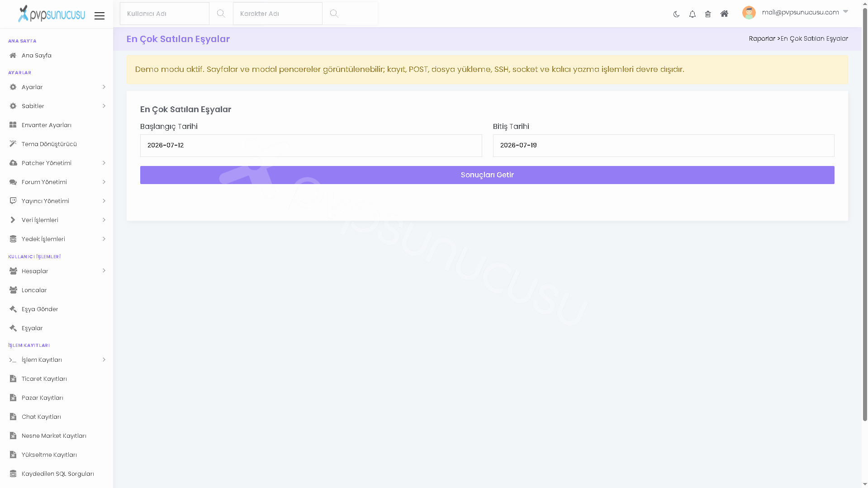Toggle dark mode with the moon icon
Image resolution: width=868 pixels, height=488 pixels.
tap(676, 14)
